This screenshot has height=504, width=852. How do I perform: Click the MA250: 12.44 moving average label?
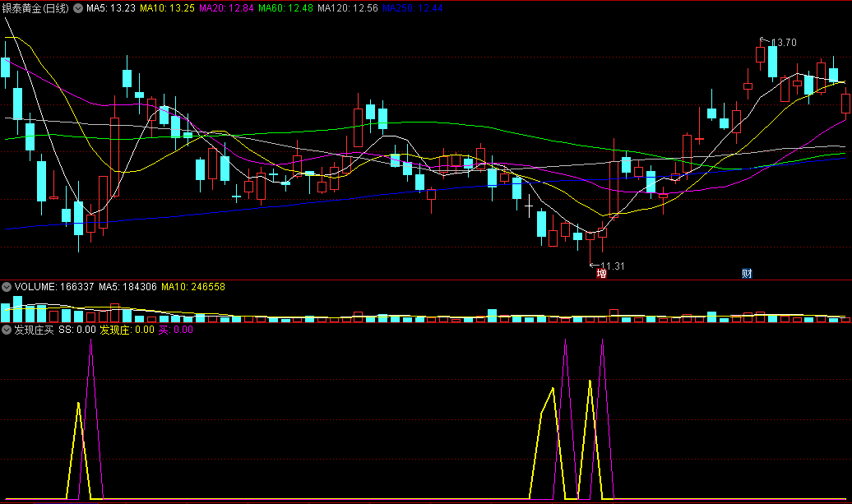pyautogui.click(x=412, y=8)
